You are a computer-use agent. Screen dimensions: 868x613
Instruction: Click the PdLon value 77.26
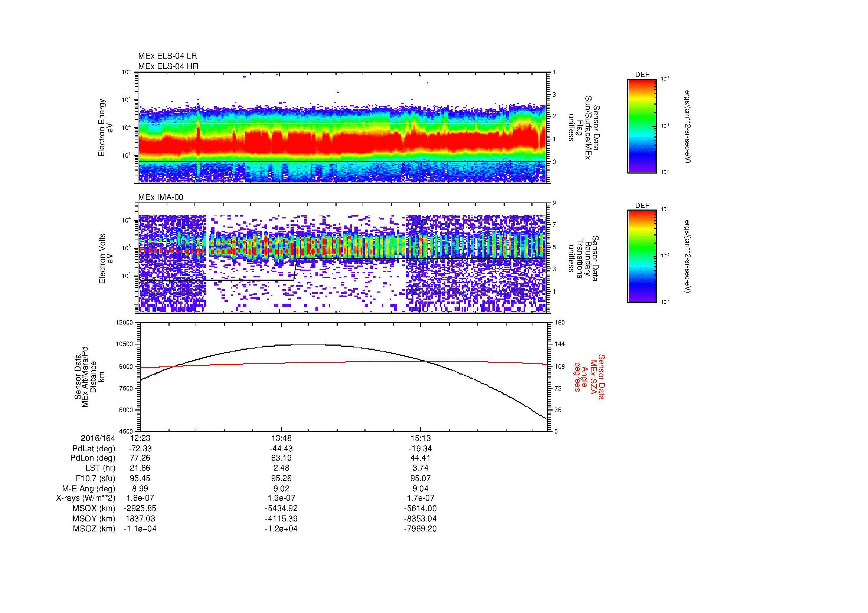140,458
